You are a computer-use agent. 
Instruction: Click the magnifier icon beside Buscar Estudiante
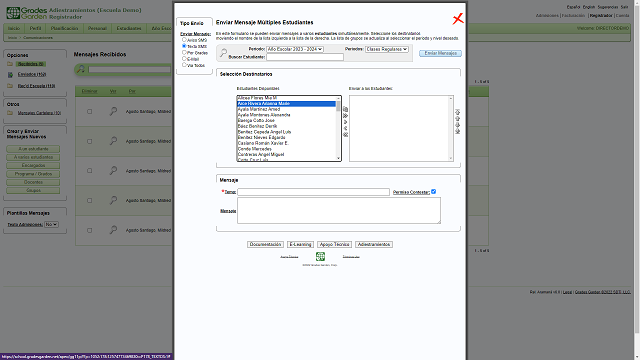(223, 53)
